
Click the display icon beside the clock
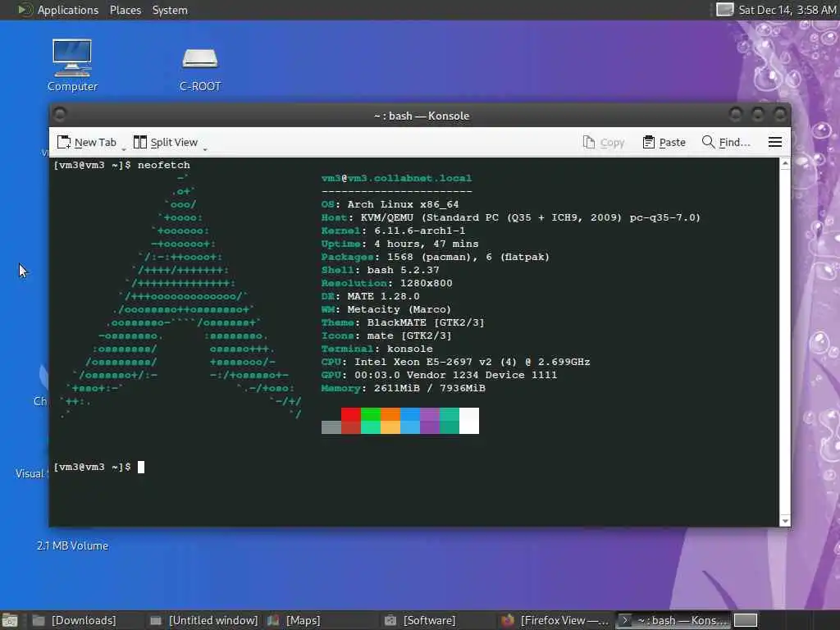724,10
